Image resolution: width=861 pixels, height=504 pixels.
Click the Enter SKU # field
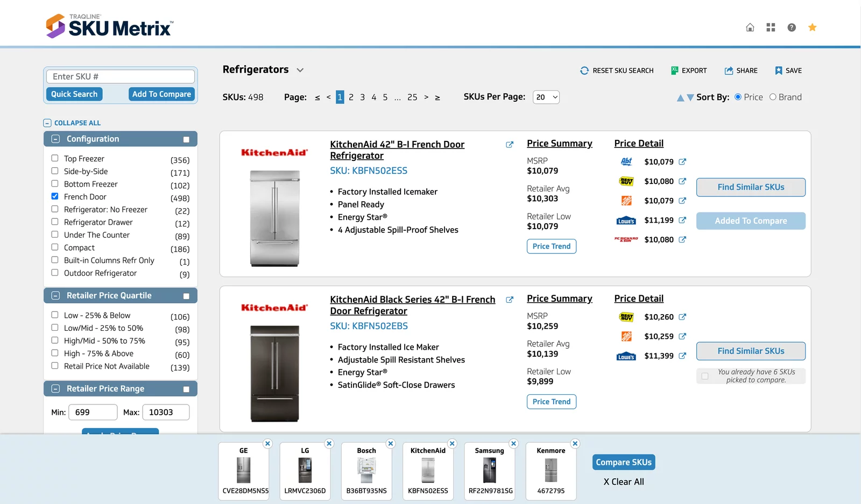click(121, 76)
